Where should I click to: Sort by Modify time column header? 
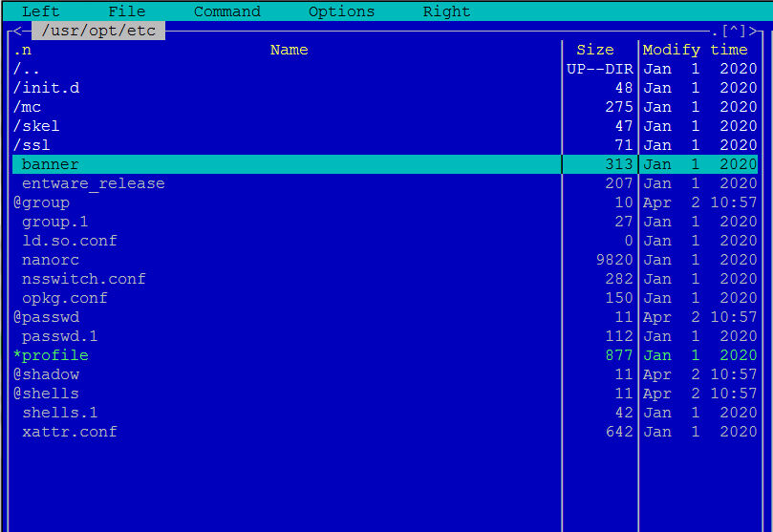pos(695,50)
